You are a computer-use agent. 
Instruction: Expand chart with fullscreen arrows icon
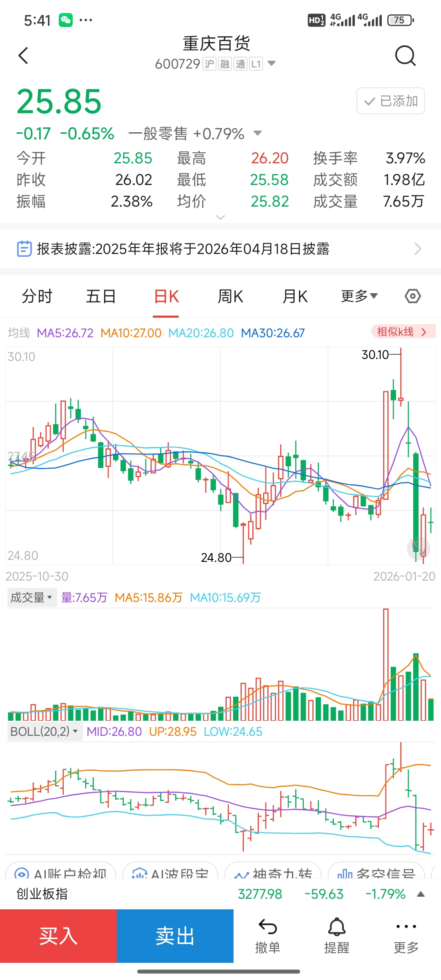pyautogui.click(x=419, y=548)
